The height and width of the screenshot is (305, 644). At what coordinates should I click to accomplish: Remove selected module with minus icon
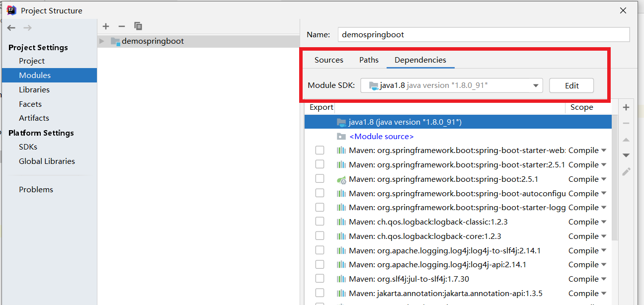[122, 26]
